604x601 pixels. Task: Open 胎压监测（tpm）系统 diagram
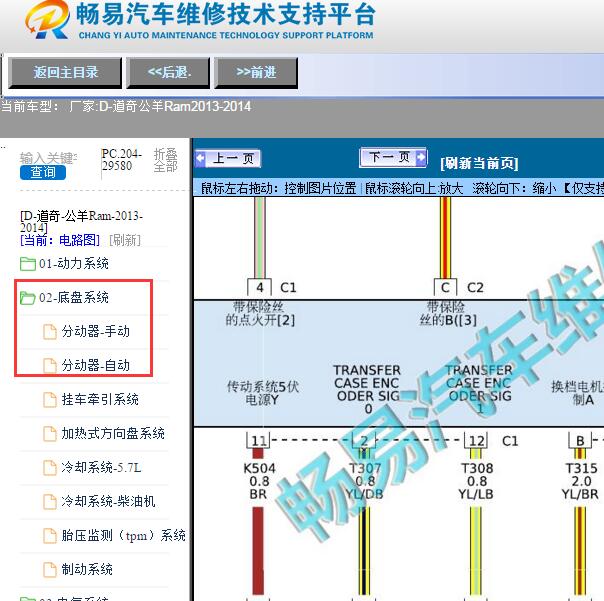coord(124,535)
